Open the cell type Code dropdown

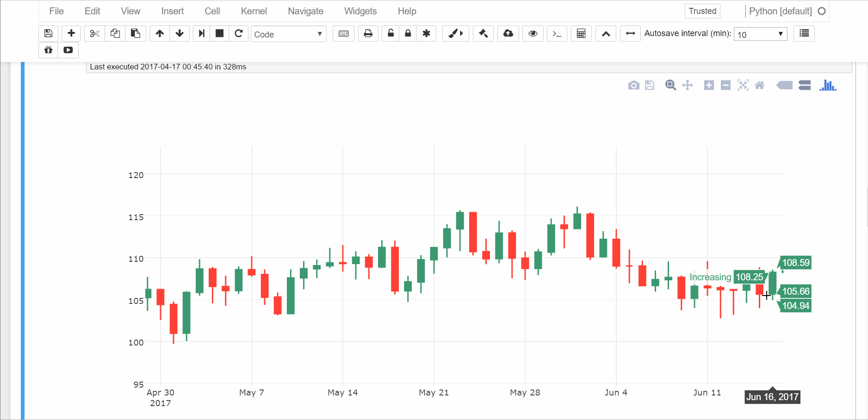(x=289, y=34)
